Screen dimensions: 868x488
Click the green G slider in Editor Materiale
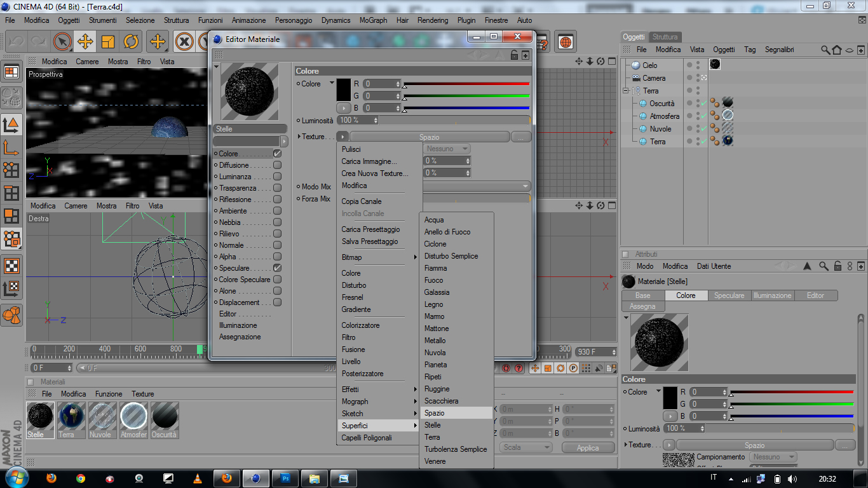pyautogui.click(x=466, y=96)
